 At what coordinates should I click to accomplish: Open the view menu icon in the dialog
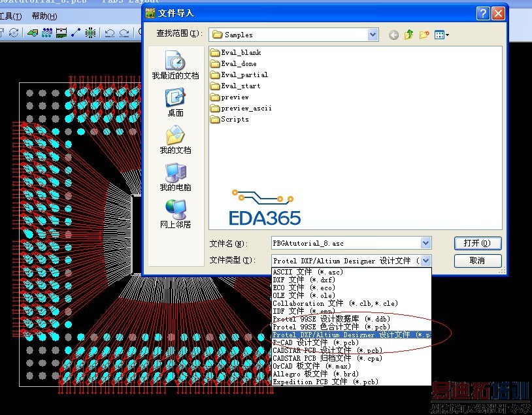(441, 35)
